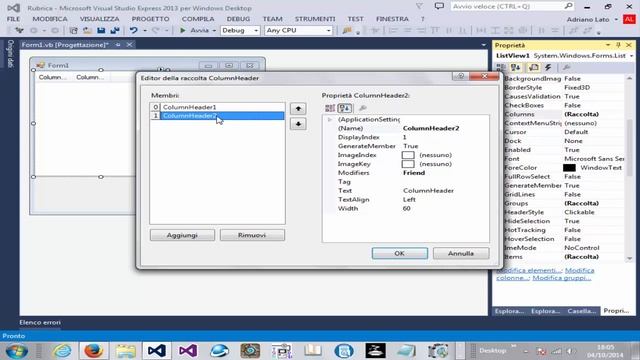Open the Proprietà panel window options arrow
640x360 pixels.
tap(608, 45)
